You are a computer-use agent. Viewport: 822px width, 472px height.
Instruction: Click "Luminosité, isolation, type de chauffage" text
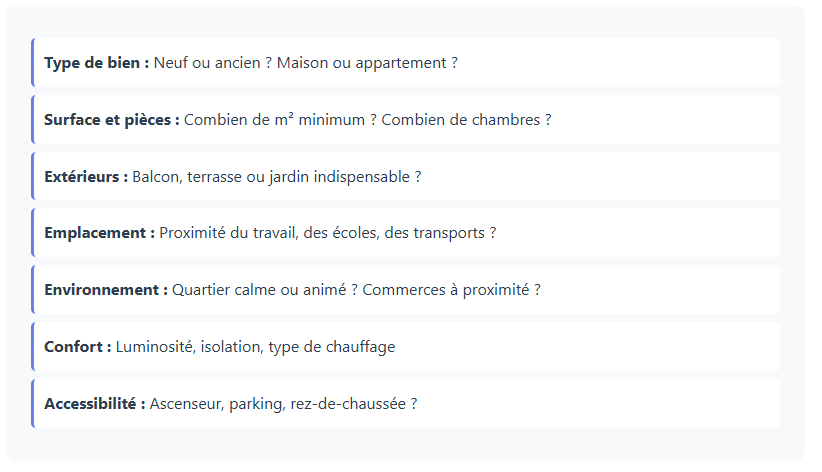[255, 347]
